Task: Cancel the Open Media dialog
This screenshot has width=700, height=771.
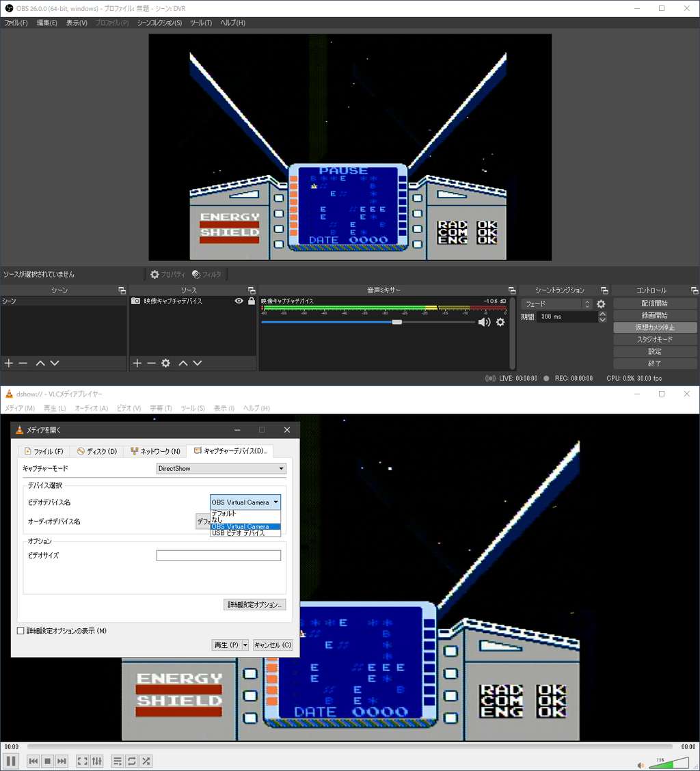Action: coord(273,645)
